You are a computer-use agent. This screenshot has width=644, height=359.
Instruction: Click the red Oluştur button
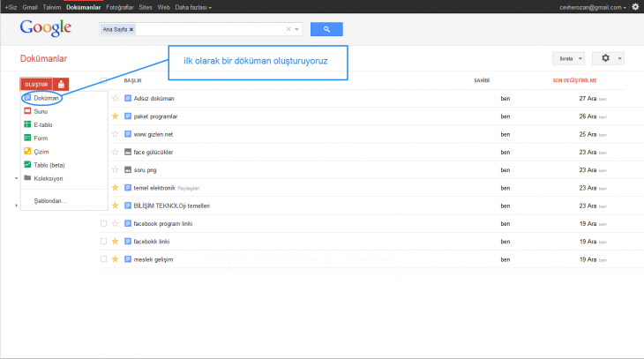(36, 84)
